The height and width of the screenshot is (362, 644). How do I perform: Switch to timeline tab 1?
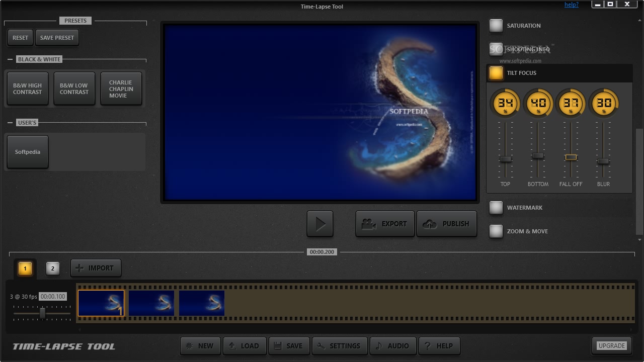click(25, 269)
